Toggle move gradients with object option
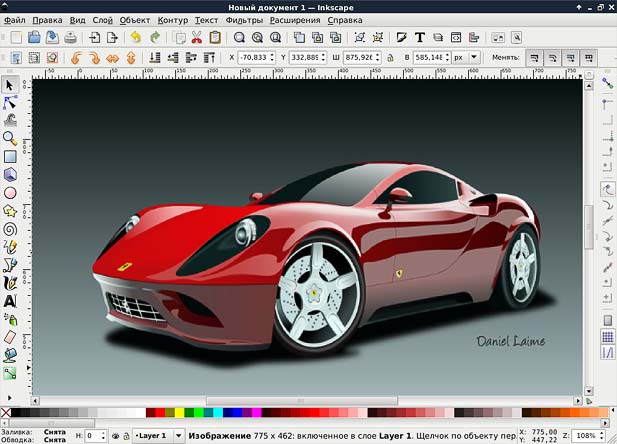The width and height of the screenshot is (617, 444). coord(571,58)
